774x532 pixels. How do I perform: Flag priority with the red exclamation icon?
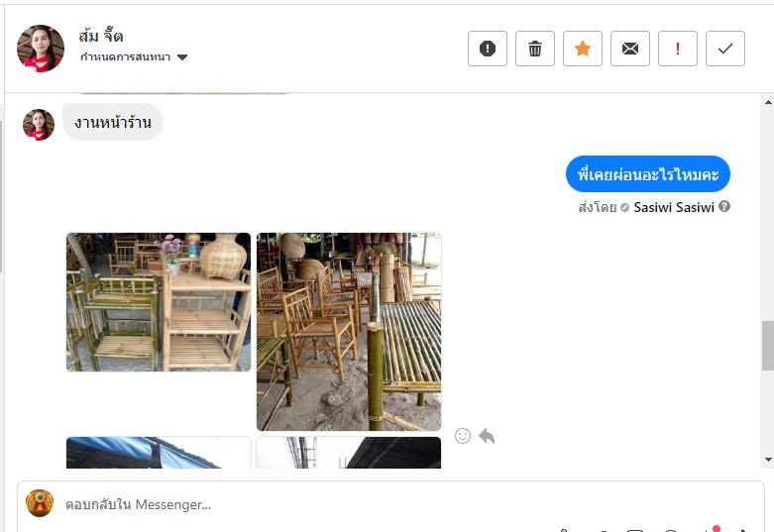677,49
